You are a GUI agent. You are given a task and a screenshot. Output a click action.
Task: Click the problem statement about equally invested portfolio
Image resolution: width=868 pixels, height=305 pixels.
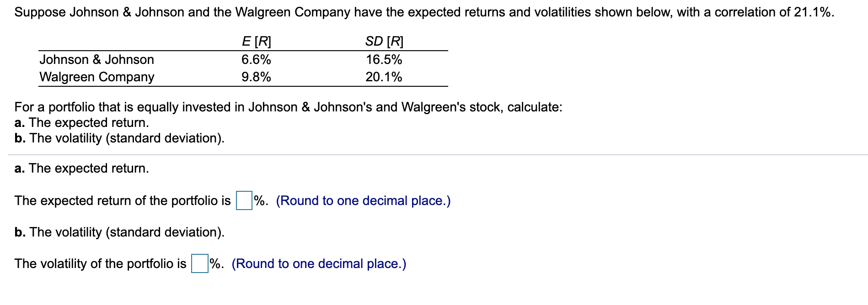[x=288, y=107]
